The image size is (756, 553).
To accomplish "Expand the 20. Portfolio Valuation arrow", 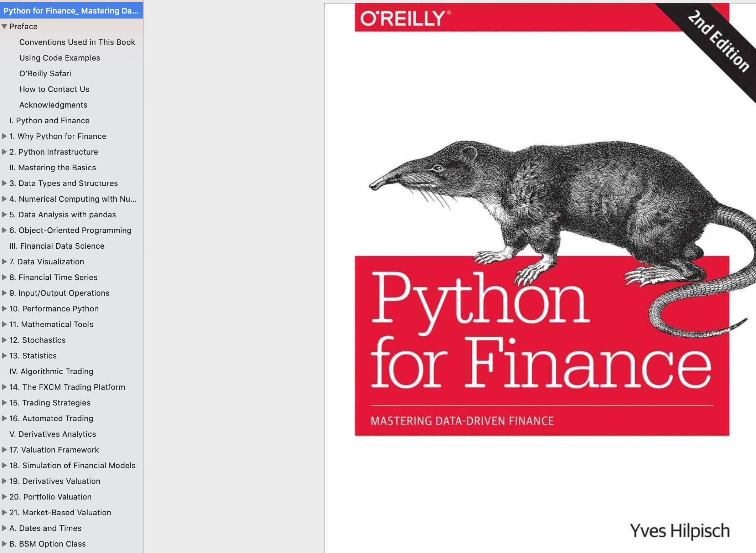I will click(4, 497).
